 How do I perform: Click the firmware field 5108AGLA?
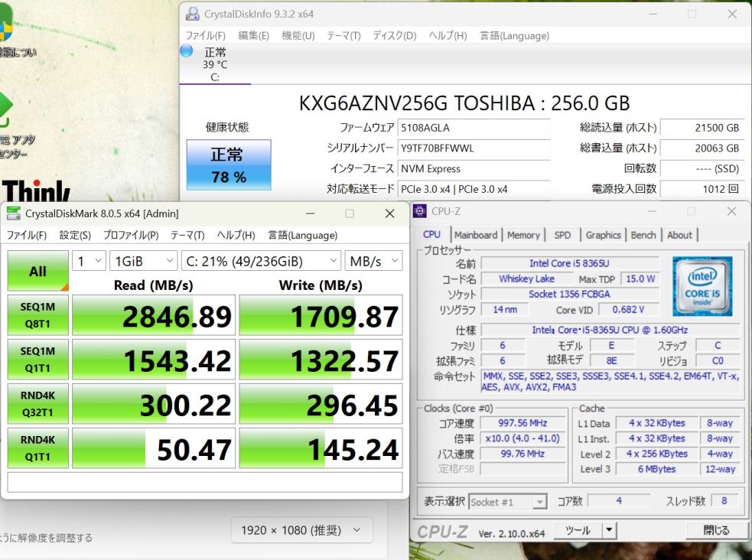[x=474, y=128]
